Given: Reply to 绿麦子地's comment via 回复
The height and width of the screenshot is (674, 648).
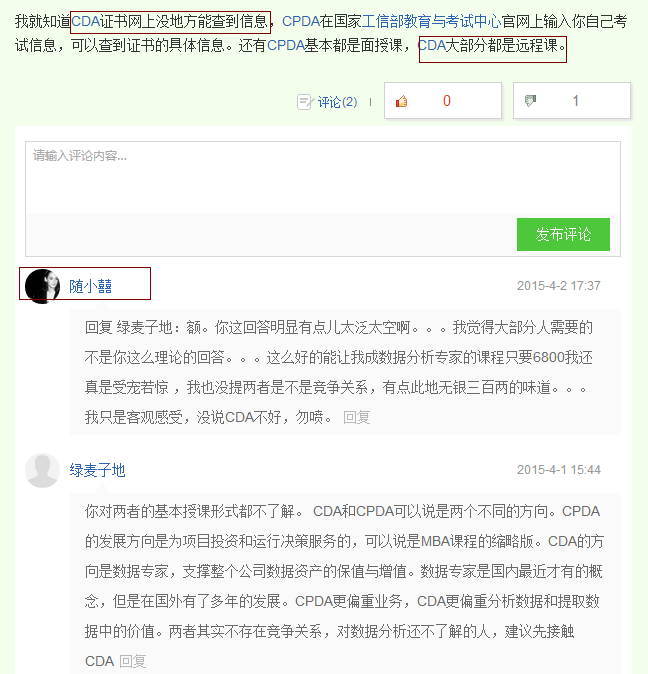Looking at the screenshot, I should (133, 661).
